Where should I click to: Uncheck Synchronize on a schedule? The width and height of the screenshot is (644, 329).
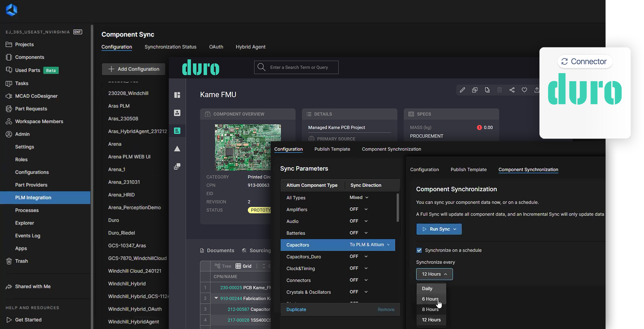(x=419, y=250)
